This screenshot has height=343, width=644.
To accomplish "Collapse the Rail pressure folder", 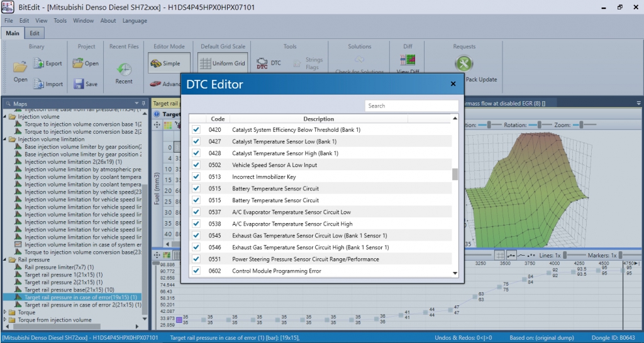I will (6, 259).
